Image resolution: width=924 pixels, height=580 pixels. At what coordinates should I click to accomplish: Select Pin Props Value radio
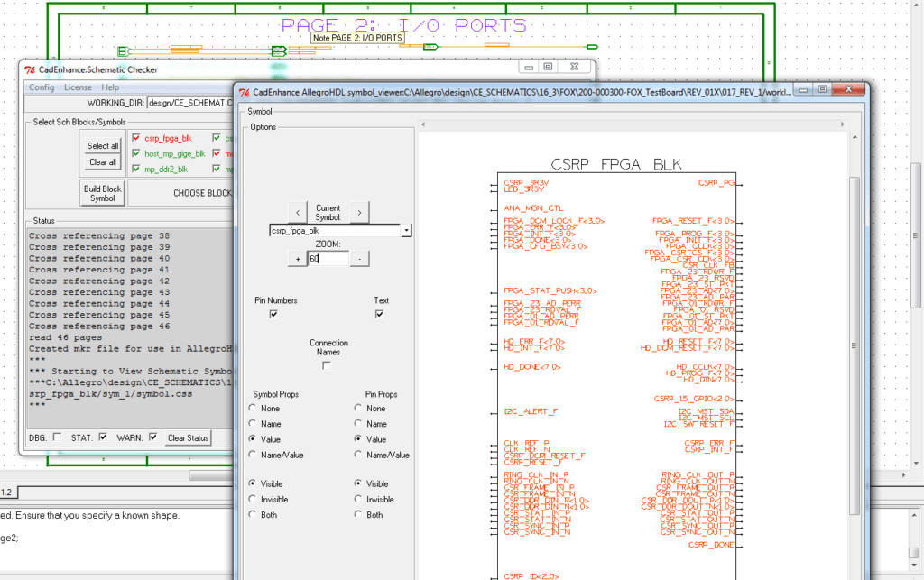(357, 438)
